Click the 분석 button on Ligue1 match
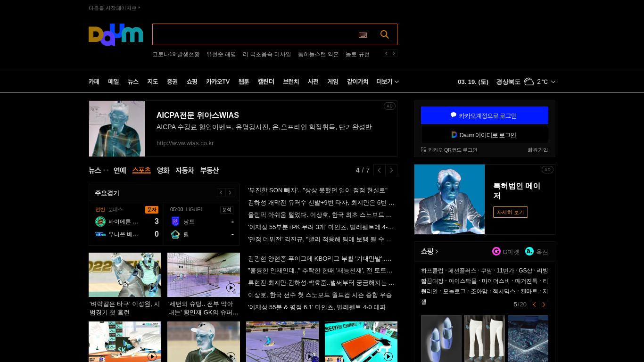 pos(227,210)
